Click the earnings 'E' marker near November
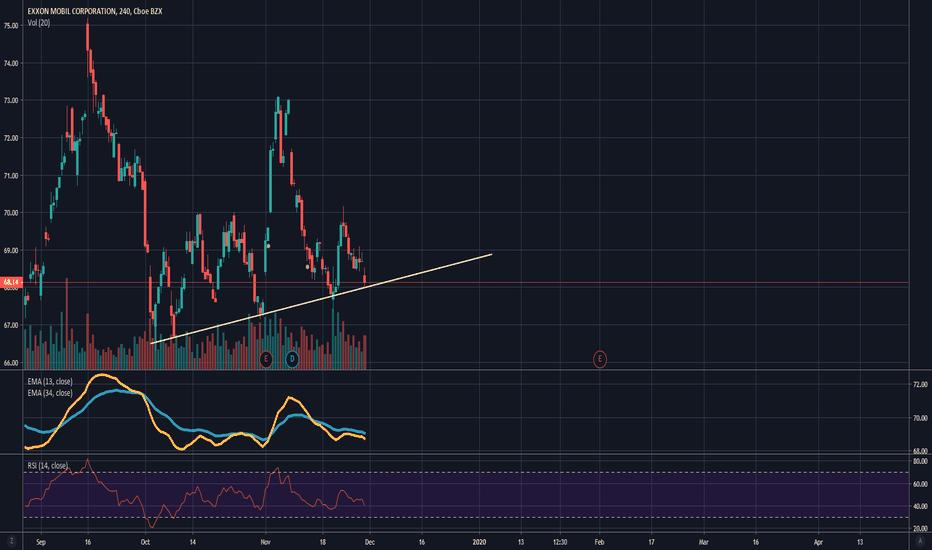932x550 pixels. (266, 359)
